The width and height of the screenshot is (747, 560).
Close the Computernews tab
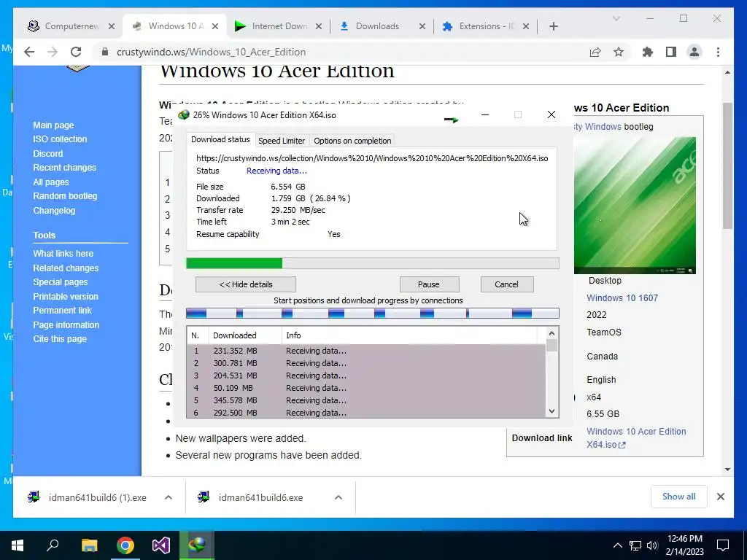pyautogui.click(x=112, y=26)
